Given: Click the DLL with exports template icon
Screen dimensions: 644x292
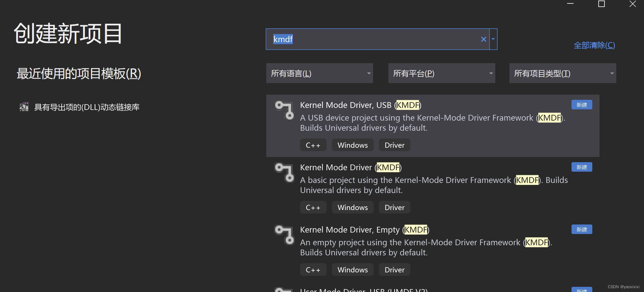Looking at the screenshot, I should [24, 107].
